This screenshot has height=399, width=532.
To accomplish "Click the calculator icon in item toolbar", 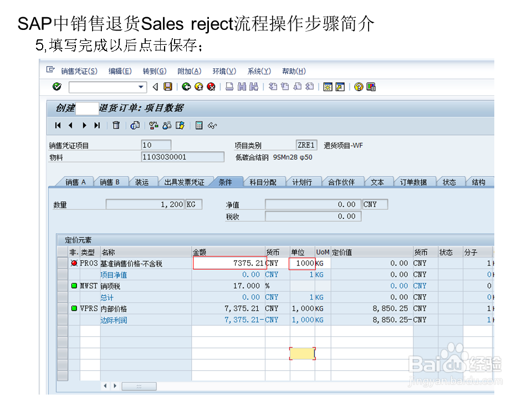I will tap(199, 126).
